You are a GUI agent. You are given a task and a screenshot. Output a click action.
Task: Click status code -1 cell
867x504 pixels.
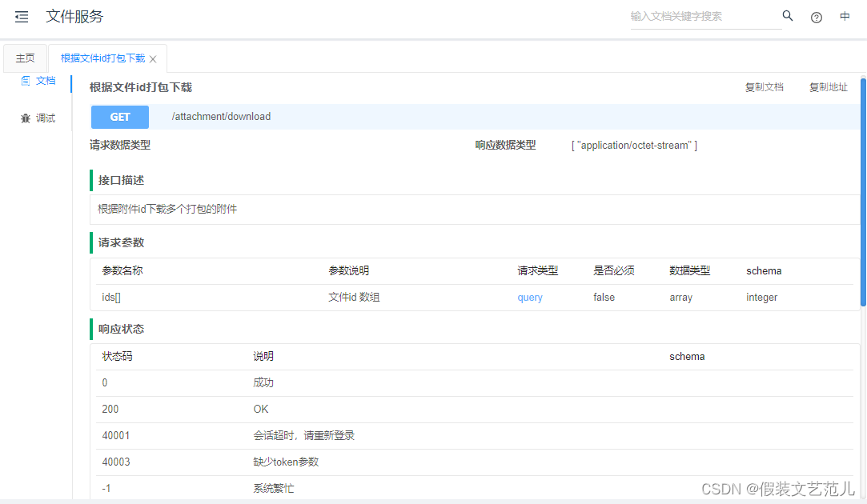[x=106, y=489]
